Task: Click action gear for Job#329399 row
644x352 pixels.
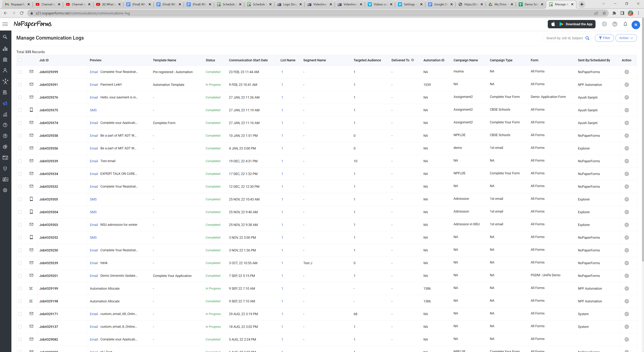Action: (627, 72)
